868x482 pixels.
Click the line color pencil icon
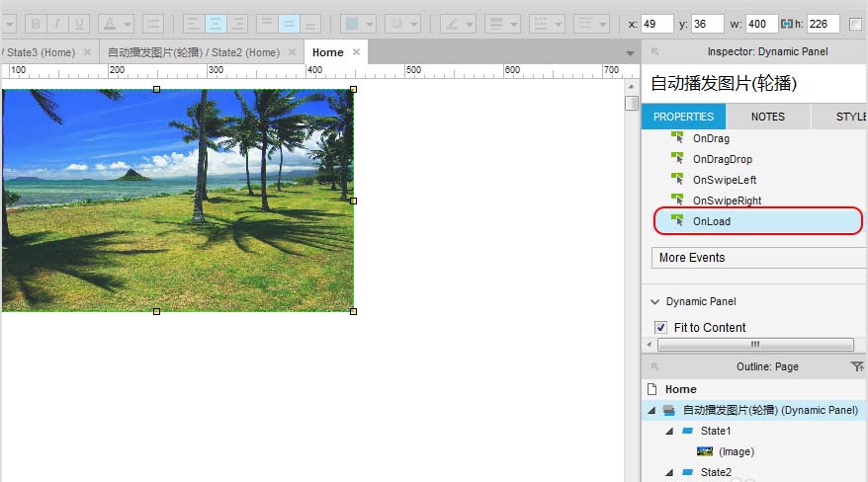click(x=452, y=24)
